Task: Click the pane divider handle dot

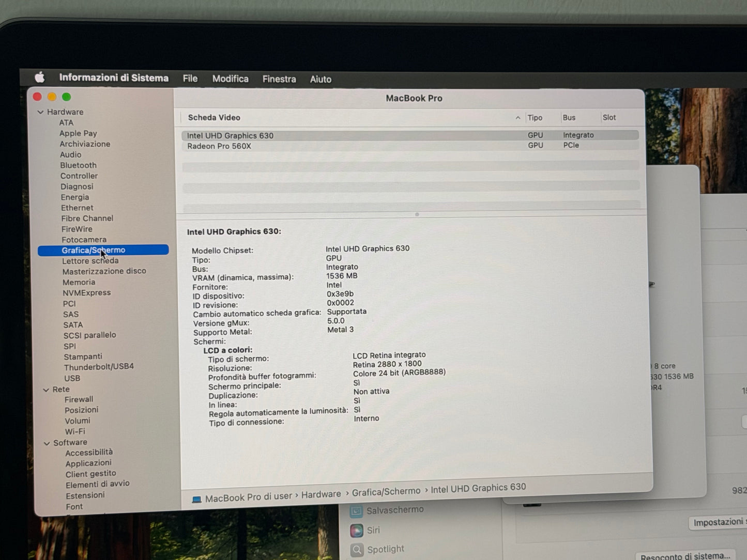Action: (x=417, y=214)
